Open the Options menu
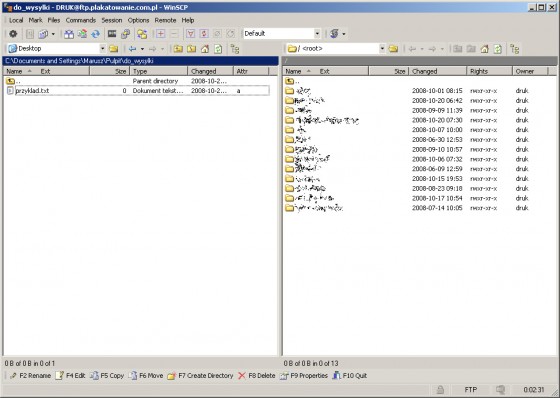This screenshot has width=560, height=398. pyautogui.click(x=139, y=20)
